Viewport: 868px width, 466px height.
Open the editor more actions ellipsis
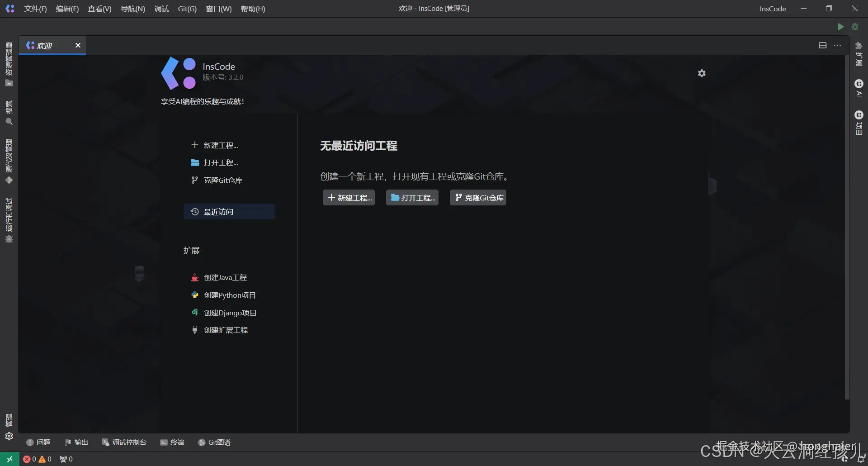pos(838,45)
